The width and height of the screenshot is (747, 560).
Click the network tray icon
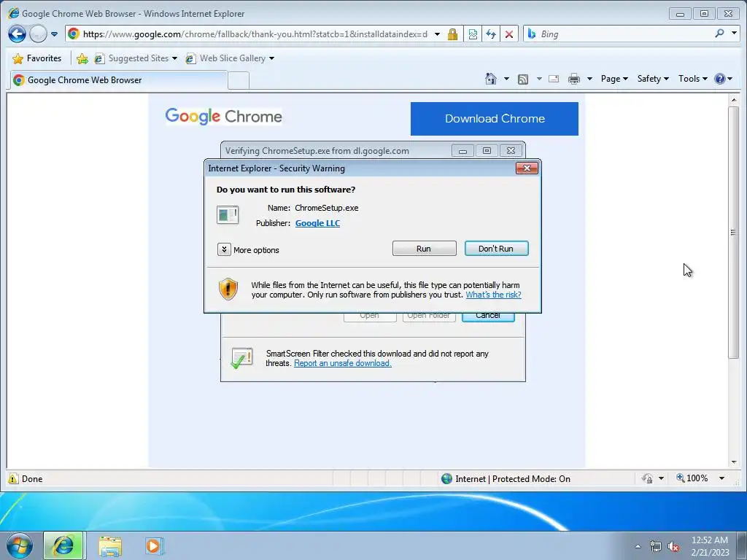pyautogui.click(x=656, y=546)
